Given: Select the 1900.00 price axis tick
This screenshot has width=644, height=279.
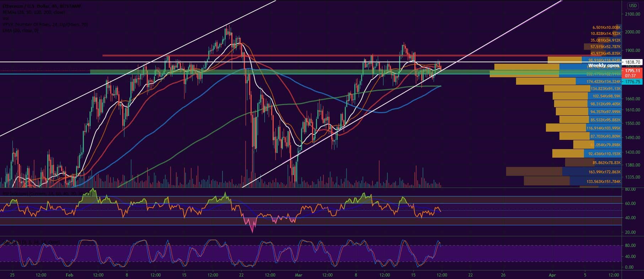Looking at the screenshot, I should click(632, 51).
